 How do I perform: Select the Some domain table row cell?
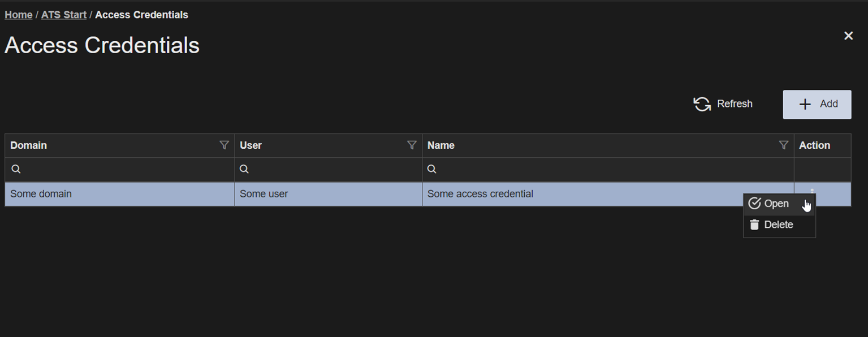click(x=120, y=194)
